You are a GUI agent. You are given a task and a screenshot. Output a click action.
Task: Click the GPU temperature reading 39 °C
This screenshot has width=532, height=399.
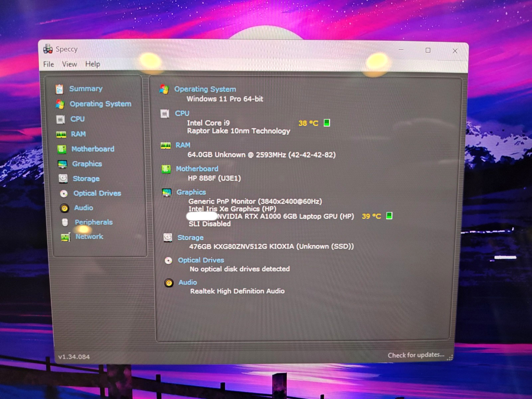tap(371, 216)
